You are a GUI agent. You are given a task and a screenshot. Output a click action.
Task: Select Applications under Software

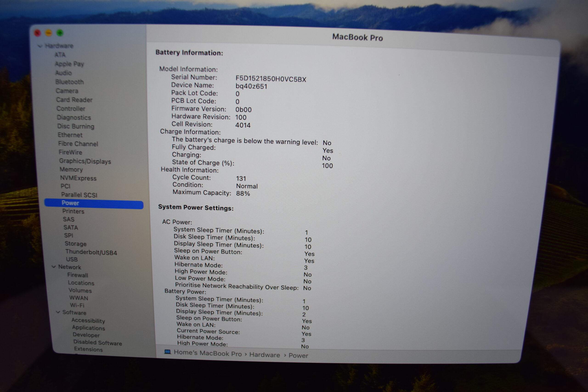(88, 328)
